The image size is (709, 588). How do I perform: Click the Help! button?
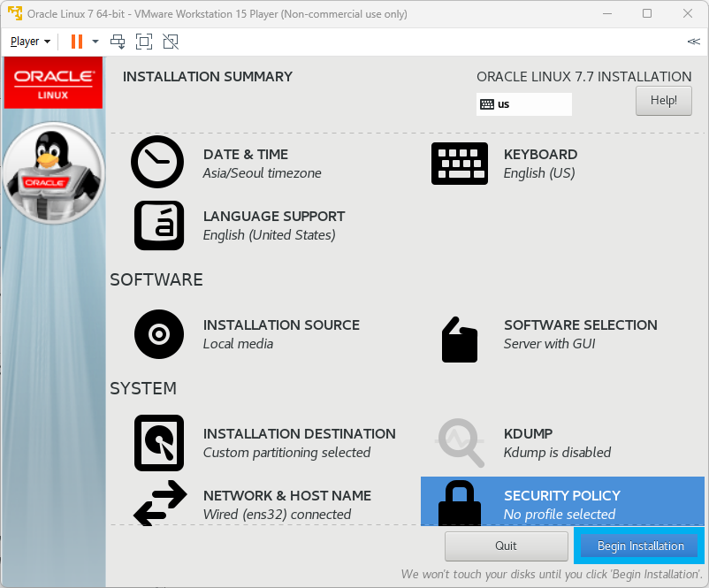(663, 101)
